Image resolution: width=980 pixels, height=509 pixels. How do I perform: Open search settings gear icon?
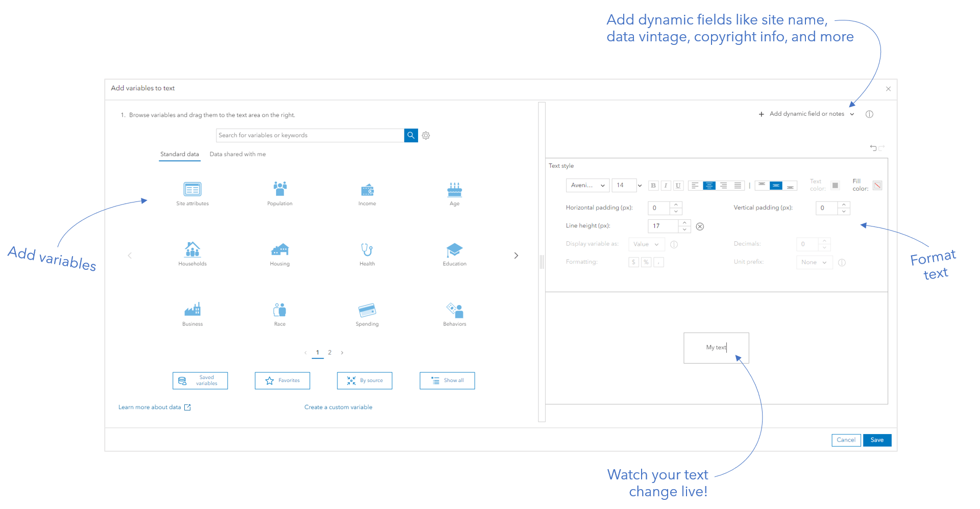click(x=426, y=136)
